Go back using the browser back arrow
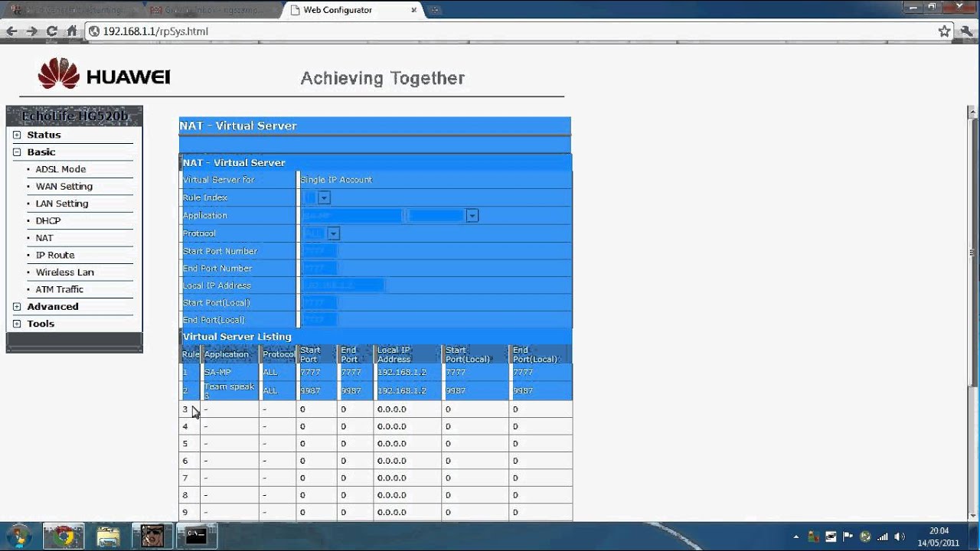 coord(11,31)
